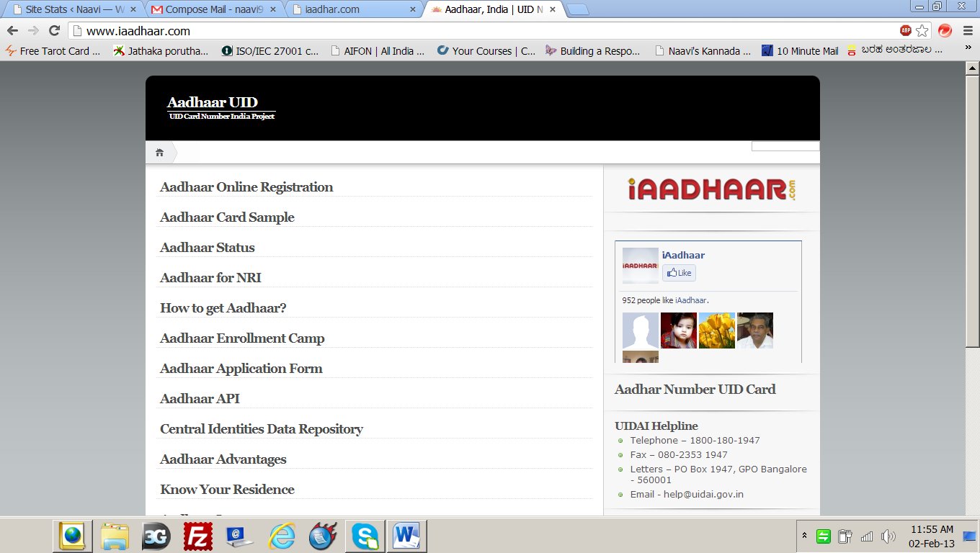The width and height of the screenshot is (980, 553).
Task: Show hidden tray icons arrow
Action: (804, 536)
